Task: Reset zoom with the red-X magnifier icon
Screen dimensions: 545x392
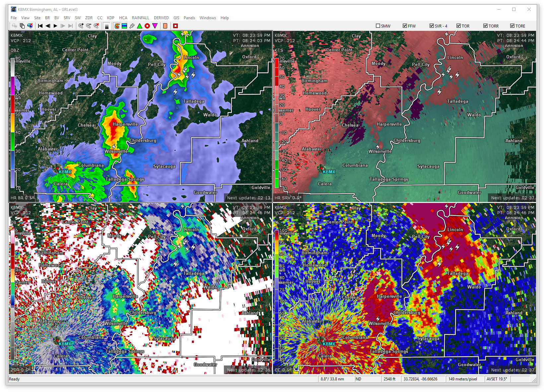Action: [97, 26]
